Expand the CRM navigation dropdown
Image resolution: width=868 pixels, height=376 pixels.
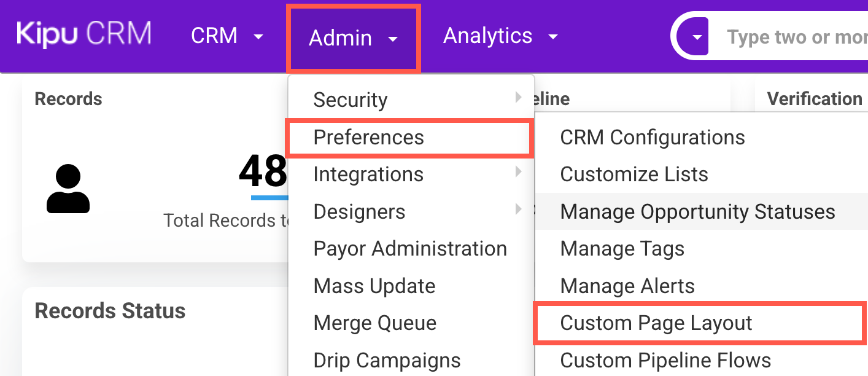[227, 36]
